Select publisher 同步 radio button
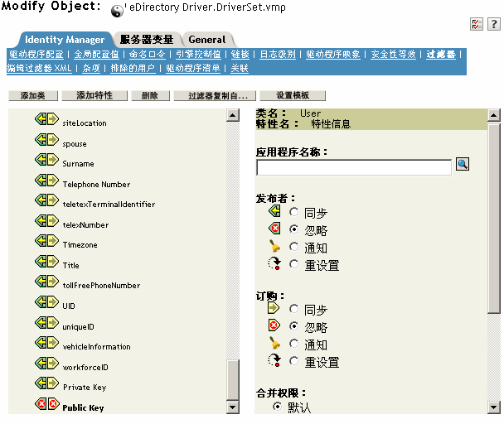 click(x=293, y=212)
